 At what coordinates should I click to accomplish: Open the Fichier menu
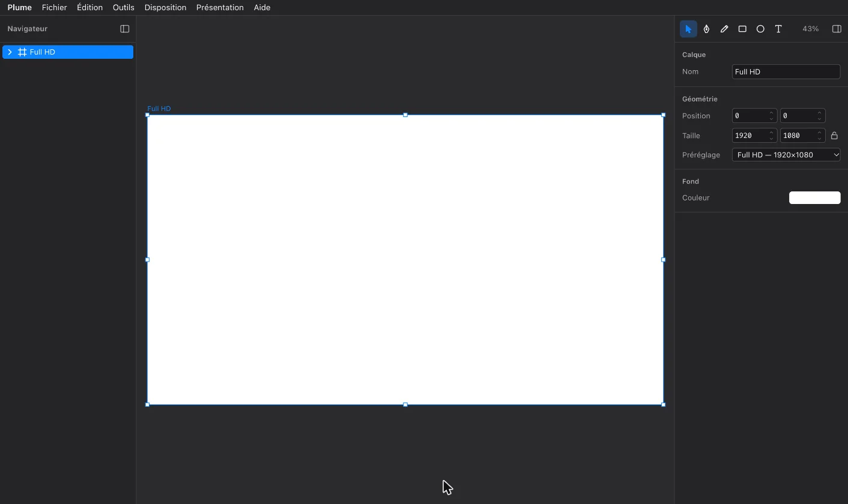click(x=55, y=8)
